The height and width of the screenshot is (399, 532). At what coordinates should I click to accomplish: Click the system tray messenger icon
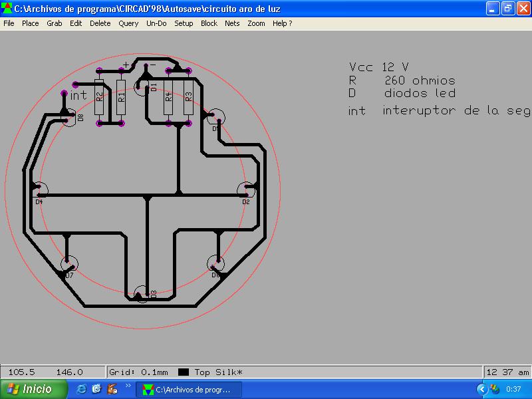tap(494, 389)
